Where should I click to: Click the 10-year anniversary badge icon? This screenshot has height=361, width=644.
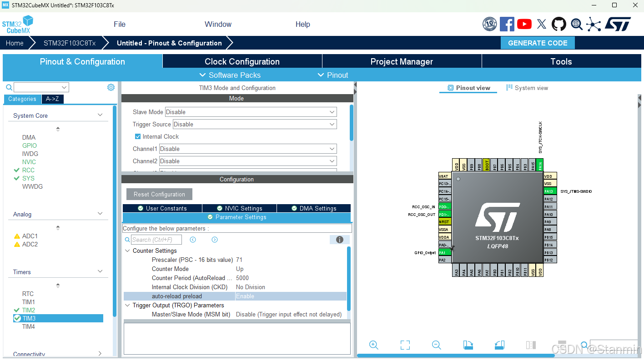click(x=489, y=24)
